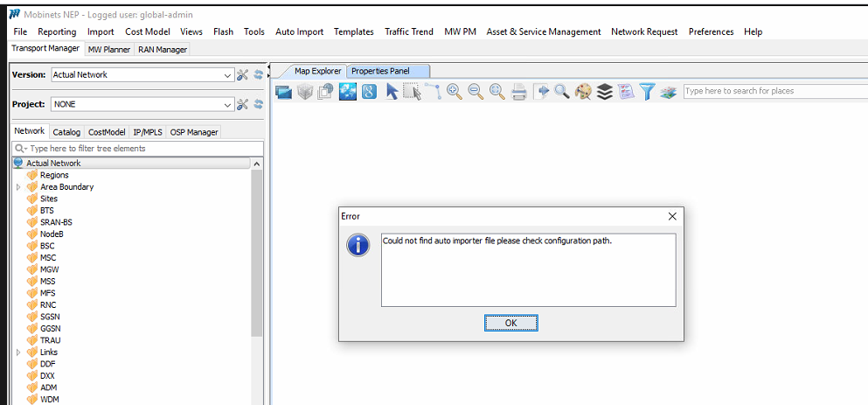Click the search for places field
868x405 pixels.
(x=774, y=91)
